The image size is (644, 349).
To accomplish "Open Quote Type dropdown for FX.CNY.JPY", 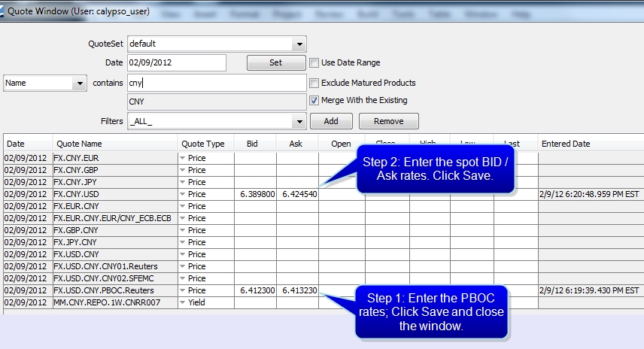I will [x=182, y=182].
